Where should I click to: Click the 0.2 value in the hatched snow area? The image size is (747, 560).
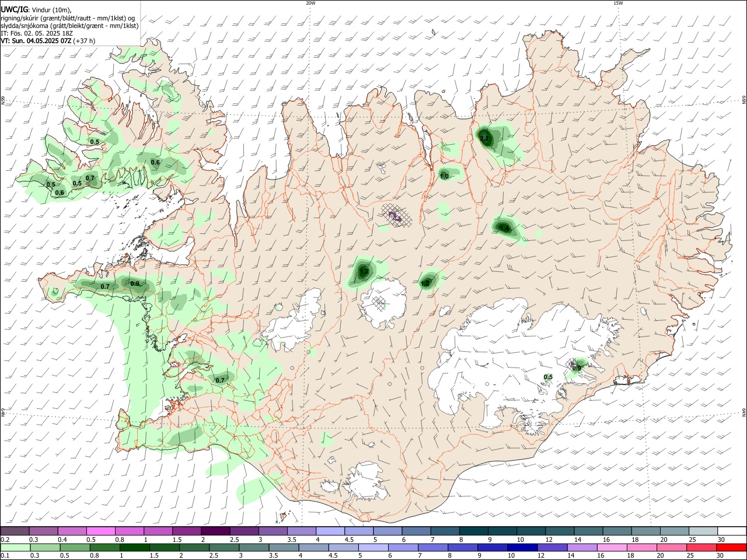(394, 216)
